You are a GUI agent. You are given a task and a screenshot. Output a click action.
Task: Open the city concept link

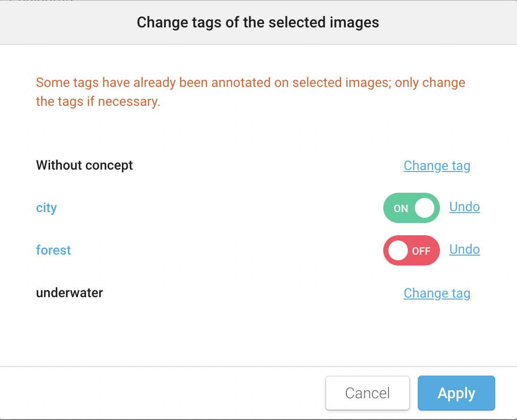click(x=46, y=208)
